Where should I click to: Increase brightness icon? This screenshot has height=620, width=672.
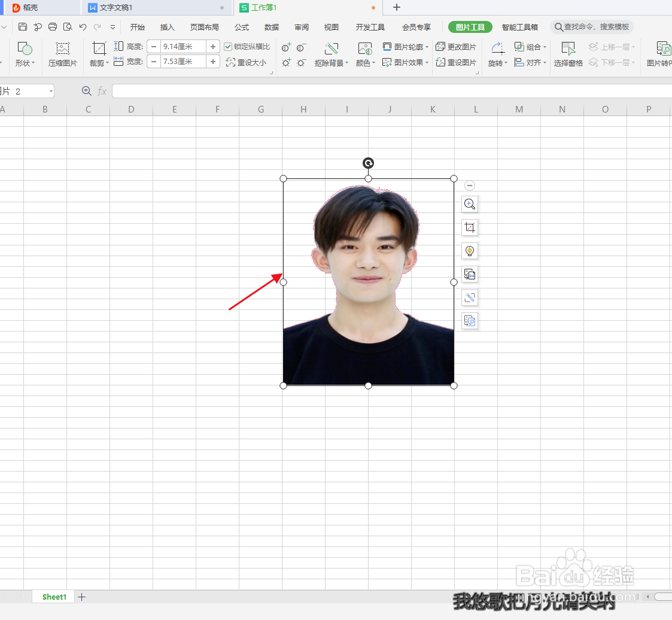(286, 63)
